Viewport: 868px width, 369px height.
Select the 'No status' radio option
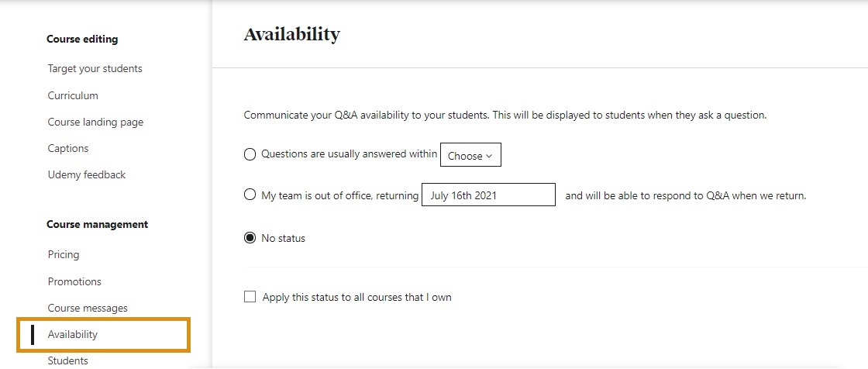click(x=250, y=238)
